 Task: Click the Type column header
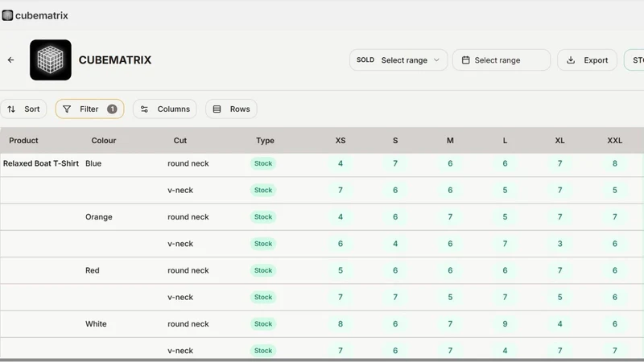265,140
